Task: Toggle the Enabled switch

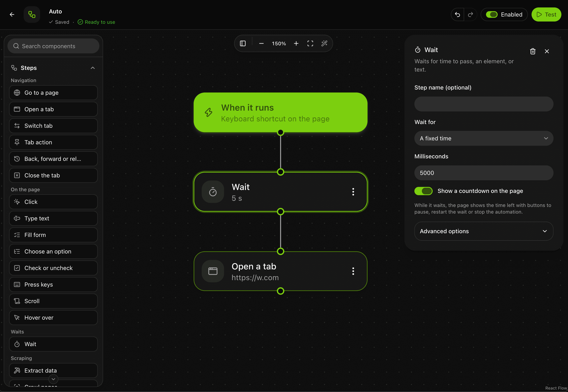Action: (x=492, y=14)
